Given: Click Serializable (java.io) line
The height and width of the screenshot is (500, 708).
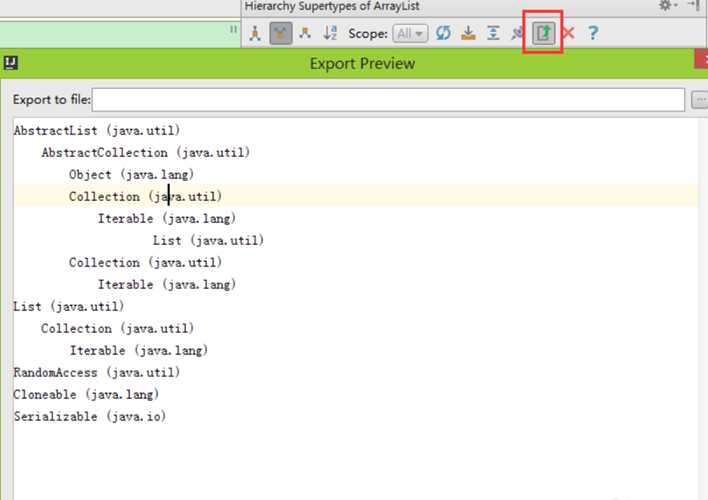Looking at the screenshot, I should pos(90,416).
